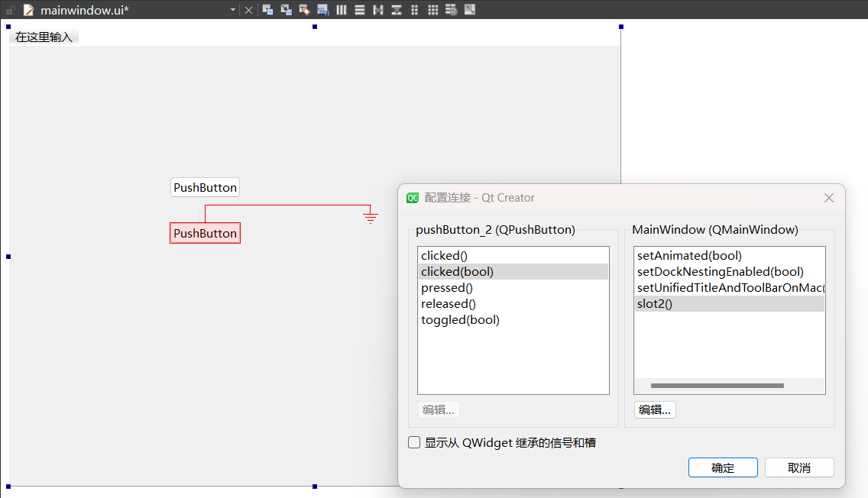Switch to Edit Buddies mode
This screenshot has height=498, width=868.
(x=304, y=9)
